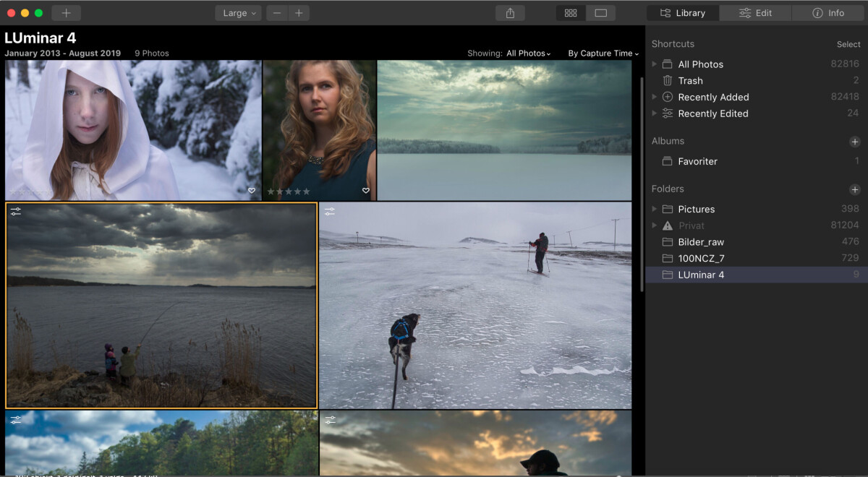Click the Privat warning triangle icon
The image size is (868, 477).
(668, 225)
